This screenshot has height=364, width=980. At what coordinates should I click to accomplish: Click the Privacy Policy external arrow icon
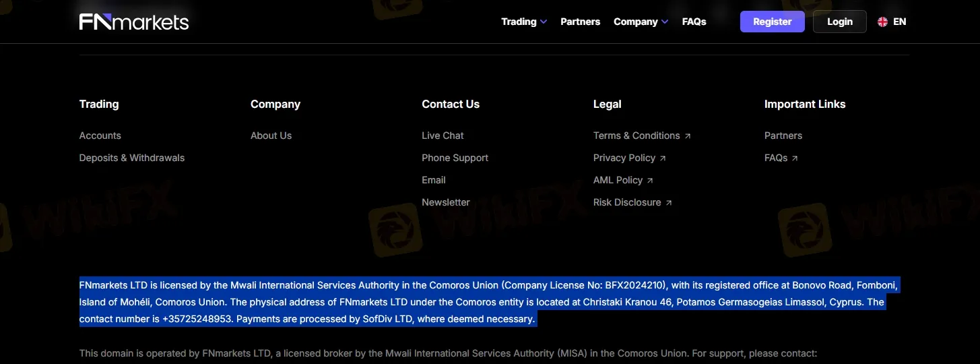click(663, 158)
